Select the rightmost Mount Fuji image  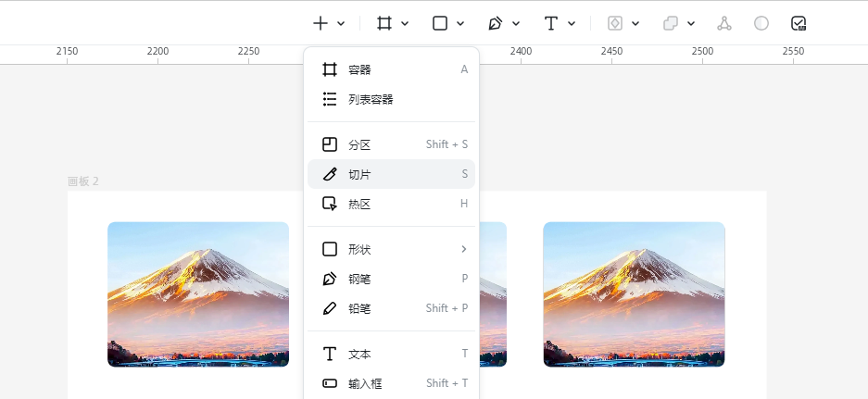pyautogui.click(x=634, y=294)
